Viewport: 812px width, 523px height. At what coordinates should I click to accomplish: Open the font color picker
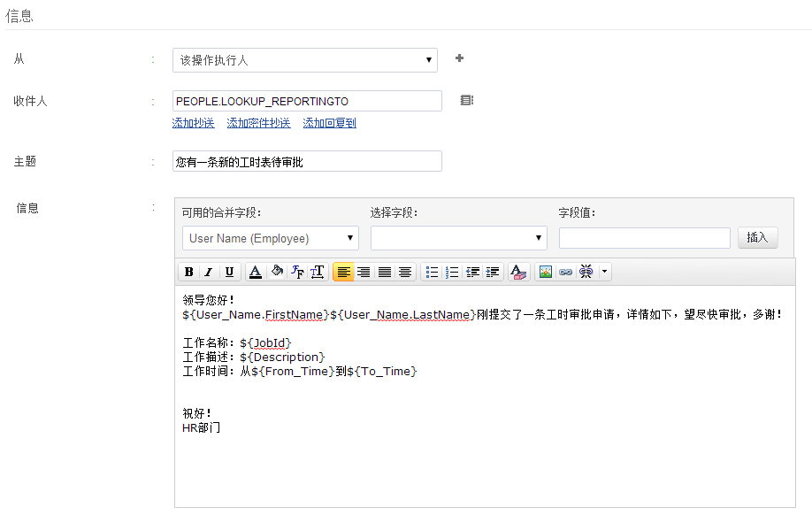pos(255,273)
